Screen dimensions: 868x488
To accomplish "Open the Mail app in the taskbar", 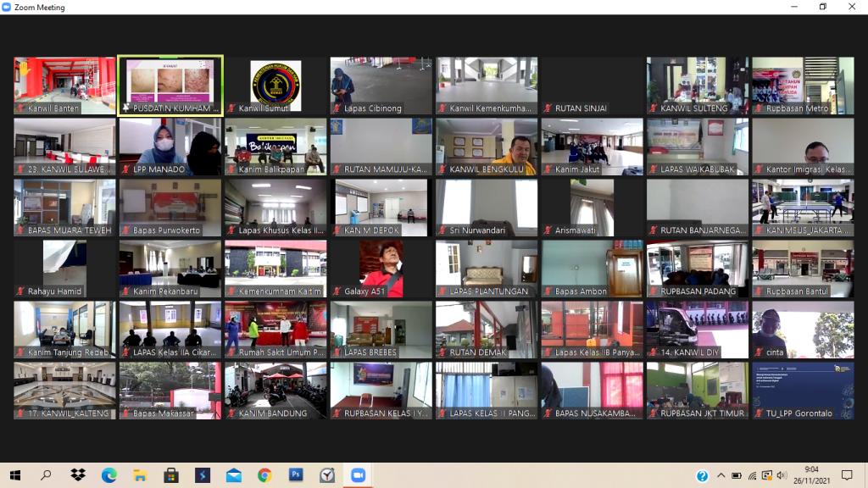I will point(233,475).
